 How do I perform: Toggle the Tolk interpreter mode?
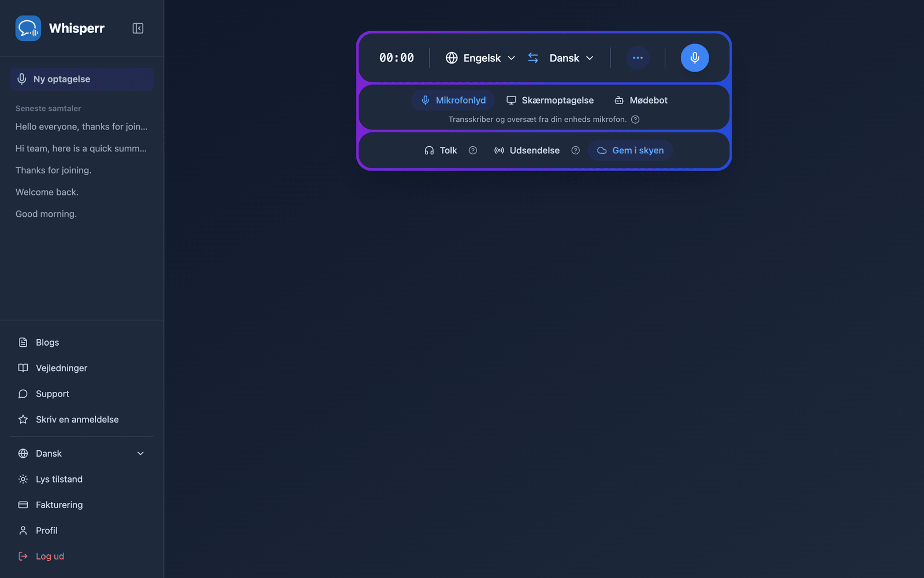441,150
